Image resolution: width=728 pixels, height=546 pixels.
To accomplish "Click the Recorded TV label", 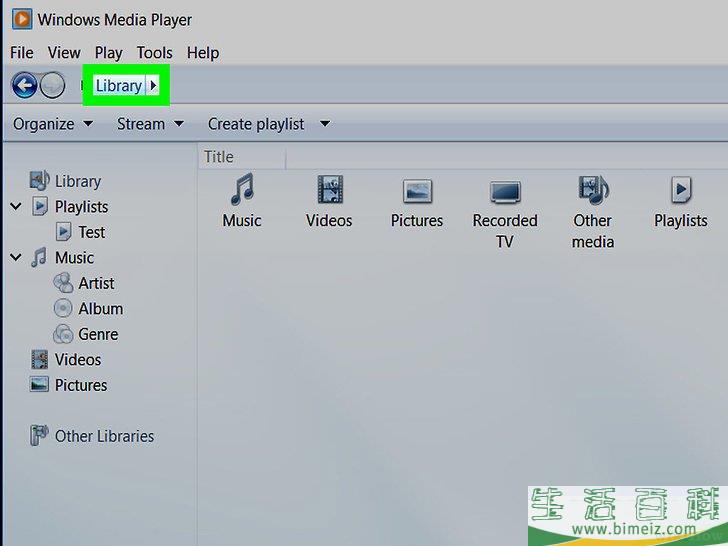I will pos(505,231).
